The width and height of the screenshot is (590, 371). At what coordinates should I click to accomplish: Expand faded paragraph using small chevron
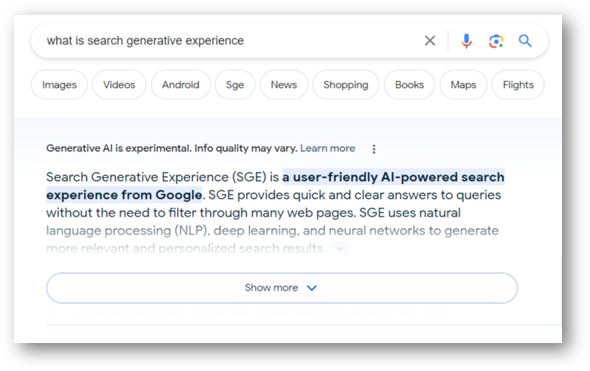pos(340,249)
